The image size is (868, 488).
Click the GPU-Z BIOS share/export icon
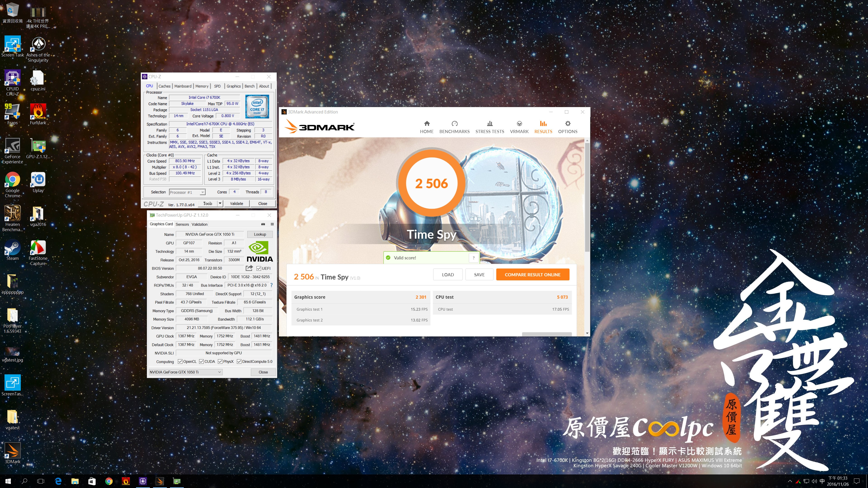[249, 268]
